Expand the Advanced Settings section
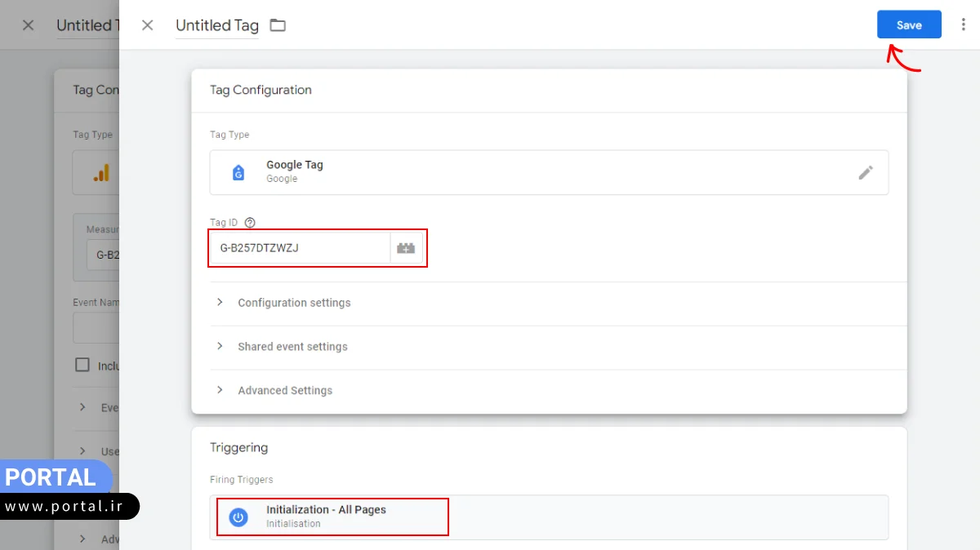Screen dimensions: 980x550 click(x=285, y=390)
